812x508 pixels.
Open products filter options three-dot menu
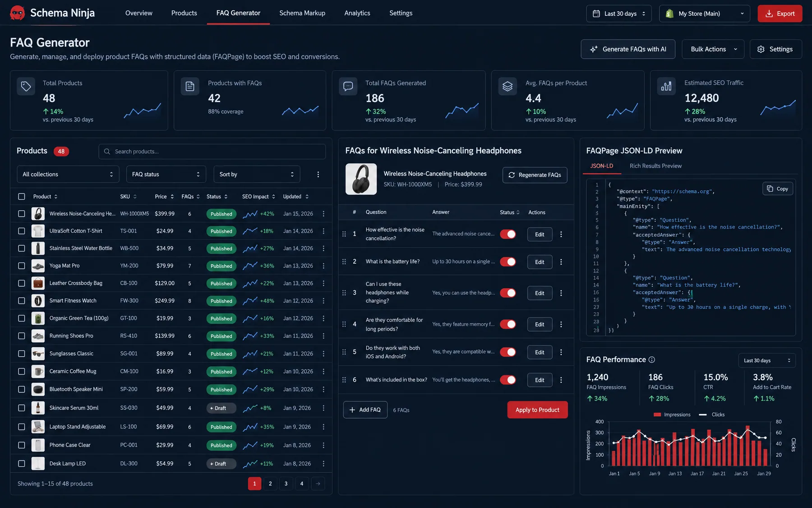point(318,174)
